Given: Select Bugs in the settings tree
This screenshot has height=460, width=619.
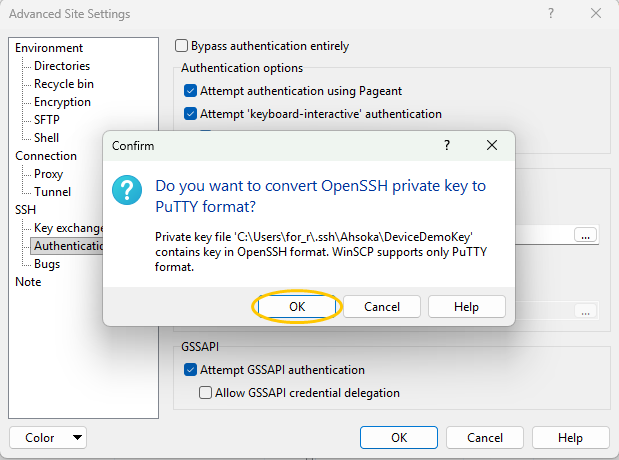Looking at the screenshot, I should point(47,264).
